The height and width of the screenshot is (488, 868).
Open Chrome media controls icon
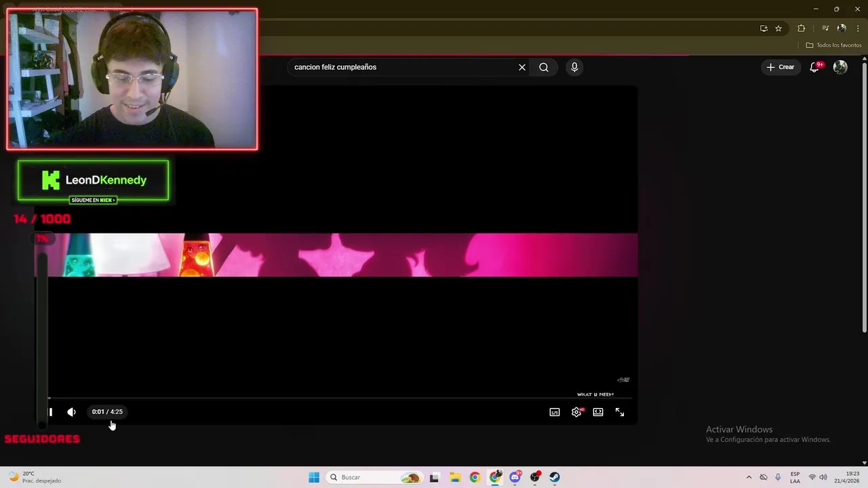(825, 28)
